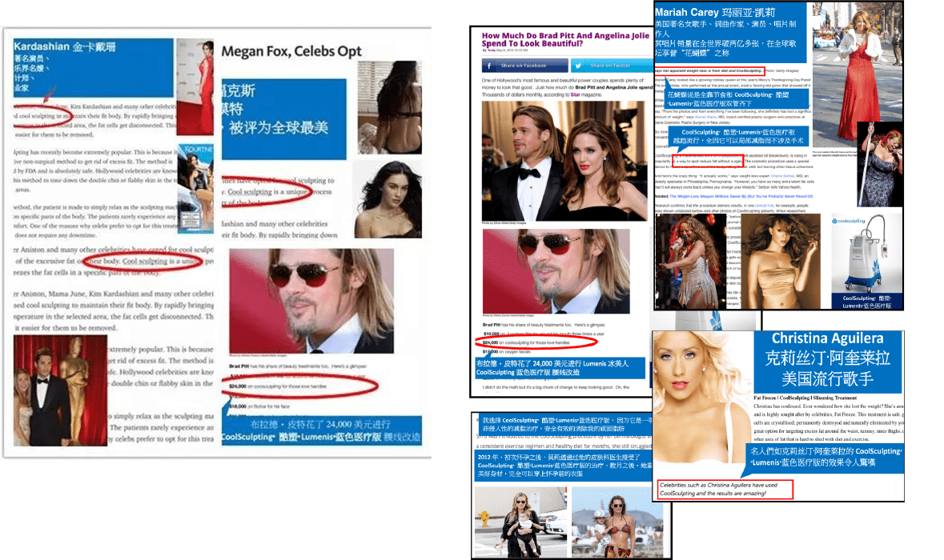Click the blue "Mariah Carey" heading box
This screenshot has height=560, width=944.
(730, 34)
